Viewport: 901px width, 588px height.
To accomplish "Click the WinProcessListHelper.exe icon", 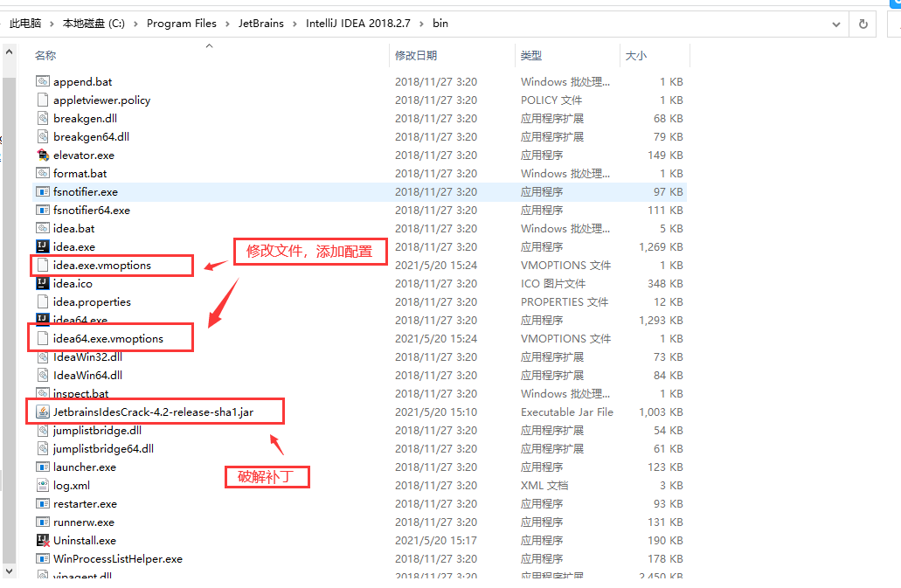I will pyautogui.click(x=43, y=559).
